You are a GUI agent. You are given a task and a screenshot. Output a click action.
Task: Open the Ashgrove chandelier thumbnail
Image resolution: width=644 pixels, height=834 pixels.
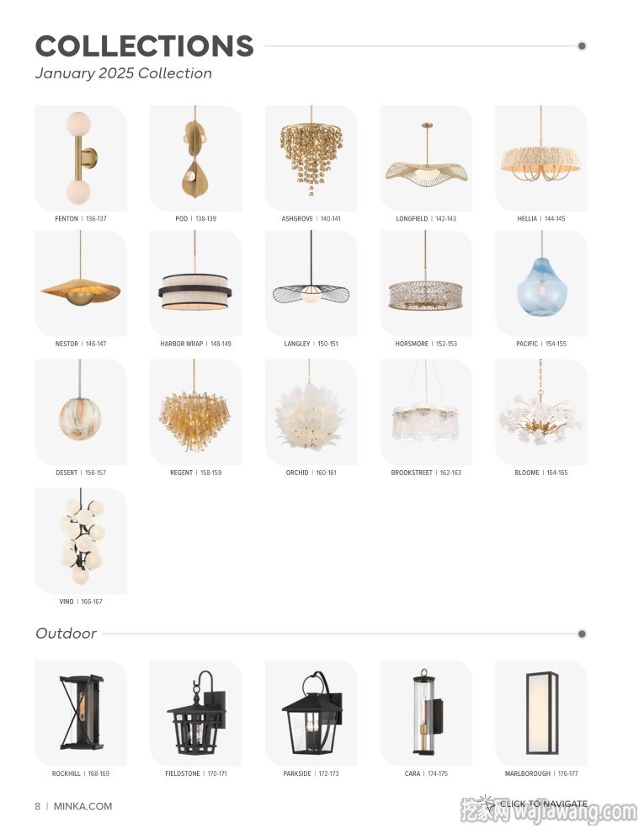click(311, 158)
